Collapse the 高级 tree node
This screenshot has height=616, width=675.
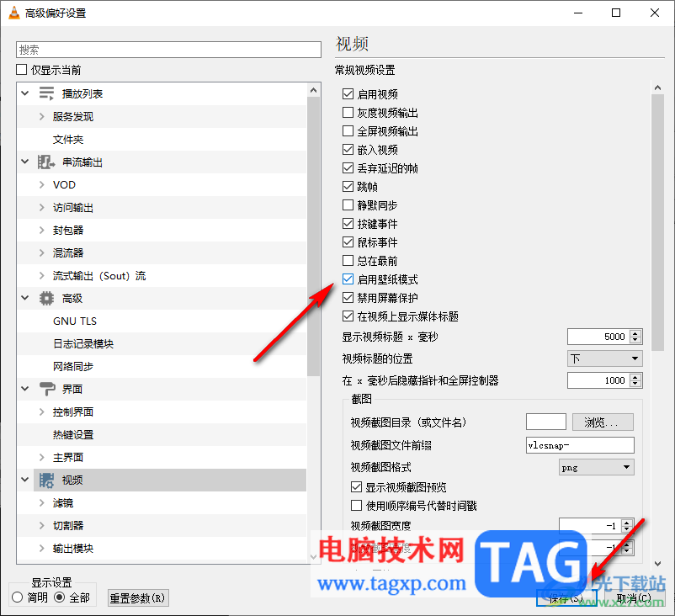[x=25, y=298]
